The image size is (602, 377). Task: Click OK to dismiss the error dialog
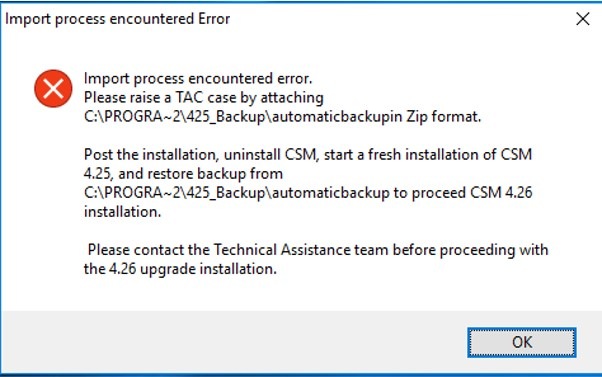pos(521,342)
